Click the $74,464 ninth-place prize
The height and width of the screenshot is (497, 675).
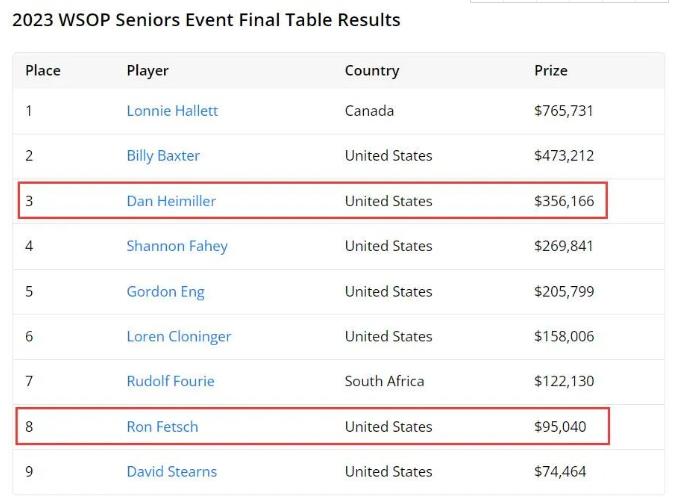coord(560,472)
